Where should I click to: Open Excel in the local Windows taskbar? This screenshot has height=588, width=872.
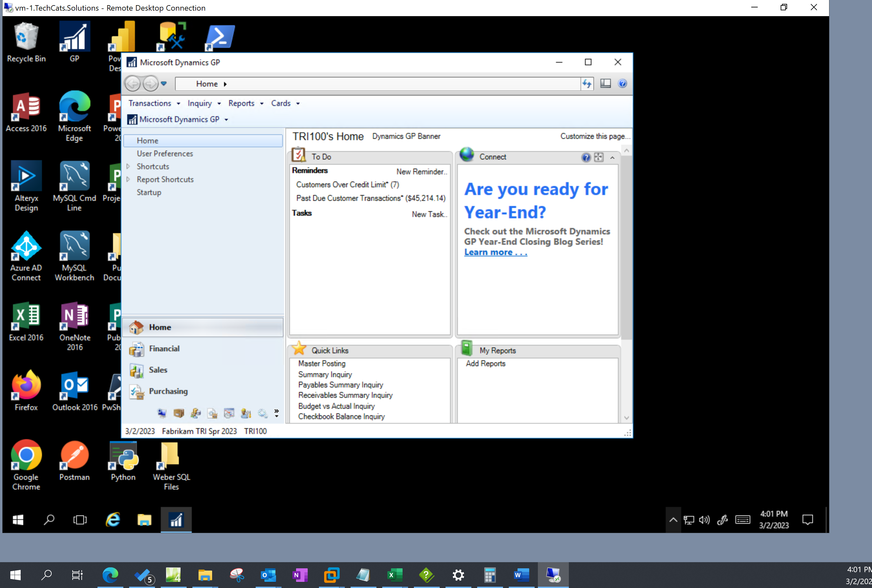click(x=395, y=575)
